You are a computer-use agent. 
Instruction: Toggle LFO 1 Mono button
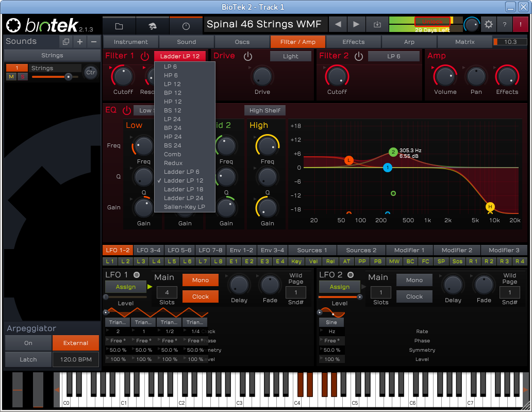[200, 280]
